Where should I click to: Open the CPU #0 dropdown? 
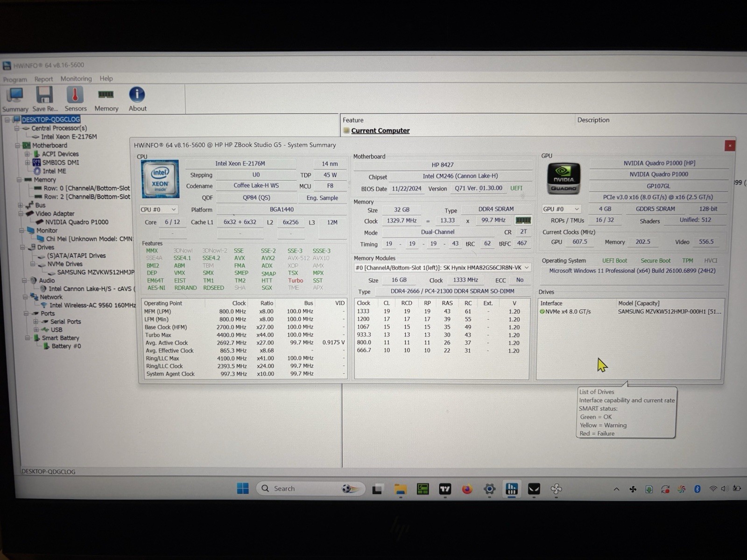tap(158, 210)
